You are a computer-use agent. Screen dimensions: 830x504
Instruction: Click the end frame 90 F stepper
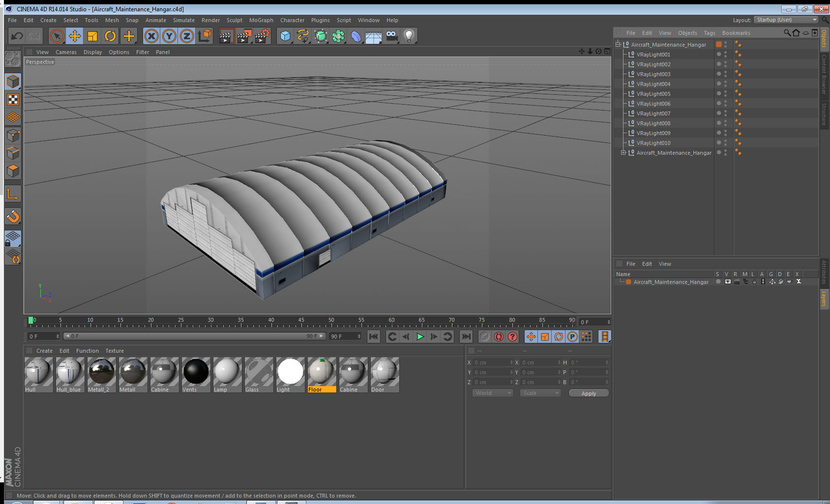[x=359, y=336]
